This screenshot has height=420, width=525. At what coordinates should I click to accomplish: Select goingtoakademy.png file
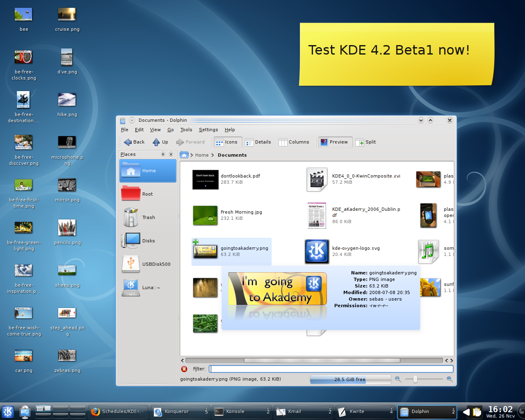click(x=231, y=251)
